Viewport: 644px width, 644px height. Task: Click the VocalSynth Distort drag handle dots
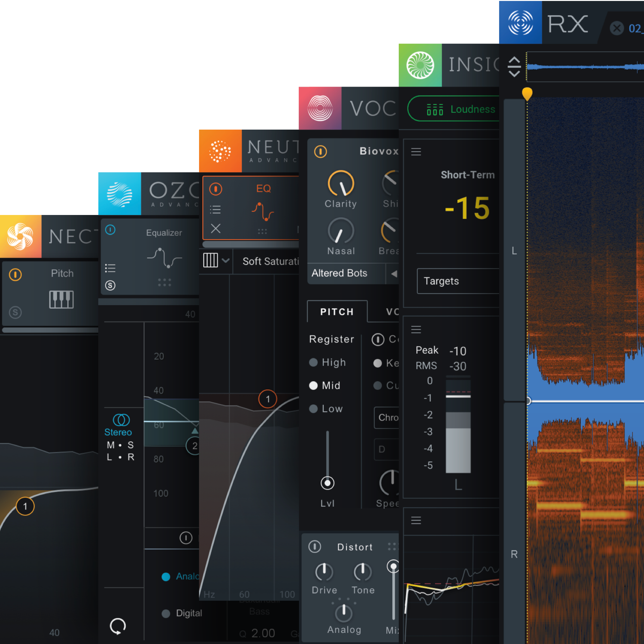pos(393,546)
